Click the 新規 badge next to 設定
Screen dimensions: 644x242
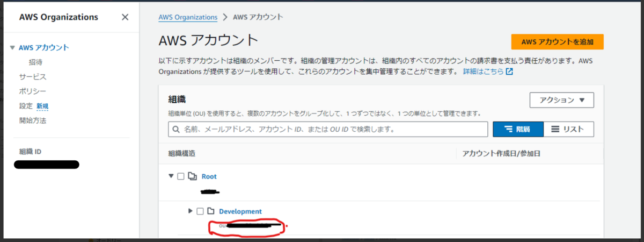click(x=42, y=106)
